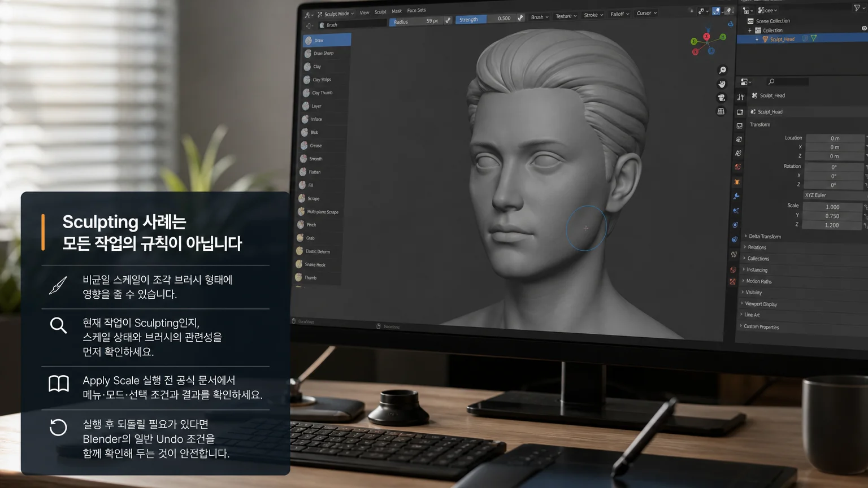Open the View menu
Screen dimensions: 868x488
[x=364, y=12]
